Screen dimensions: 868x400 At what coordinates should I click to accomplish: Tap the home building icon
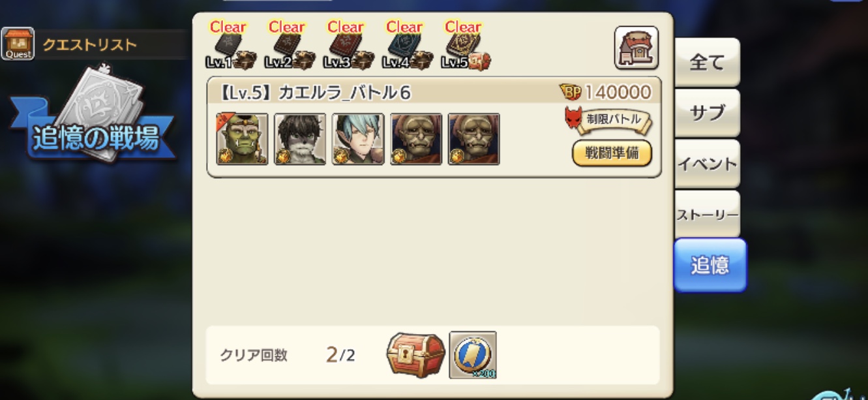pyautogui.click(x=636, y=48)
